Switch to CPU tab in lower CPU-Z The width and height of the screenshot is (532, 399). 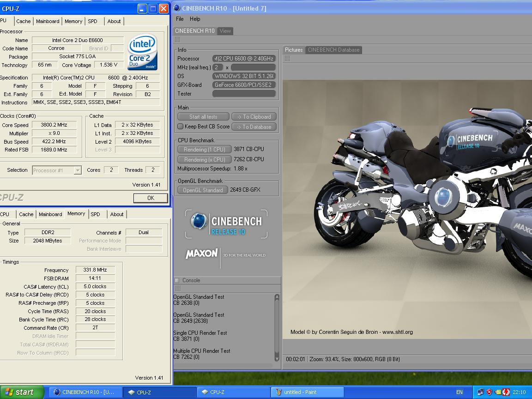[x=6, y=214]
